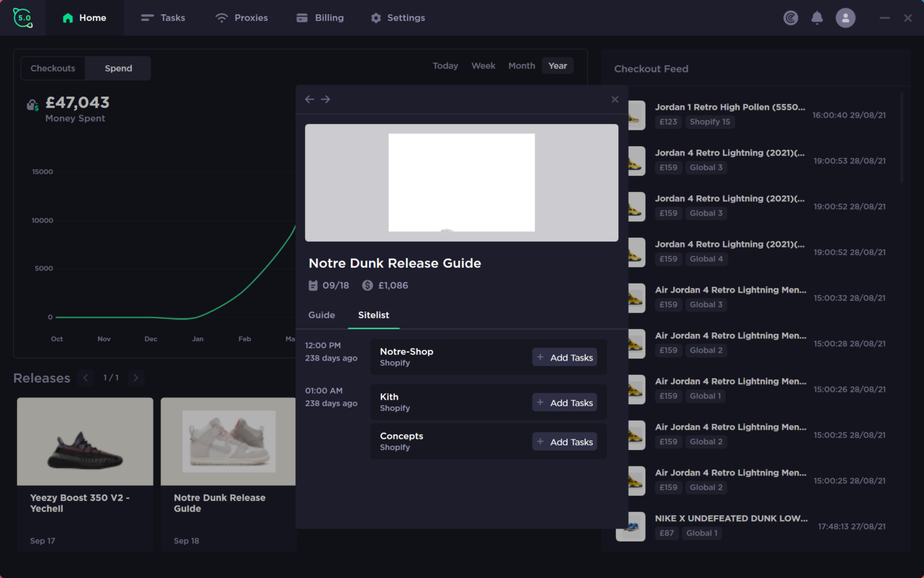Click the Concepts site name
Screen dimensions: 924x578
coord(402,436)
